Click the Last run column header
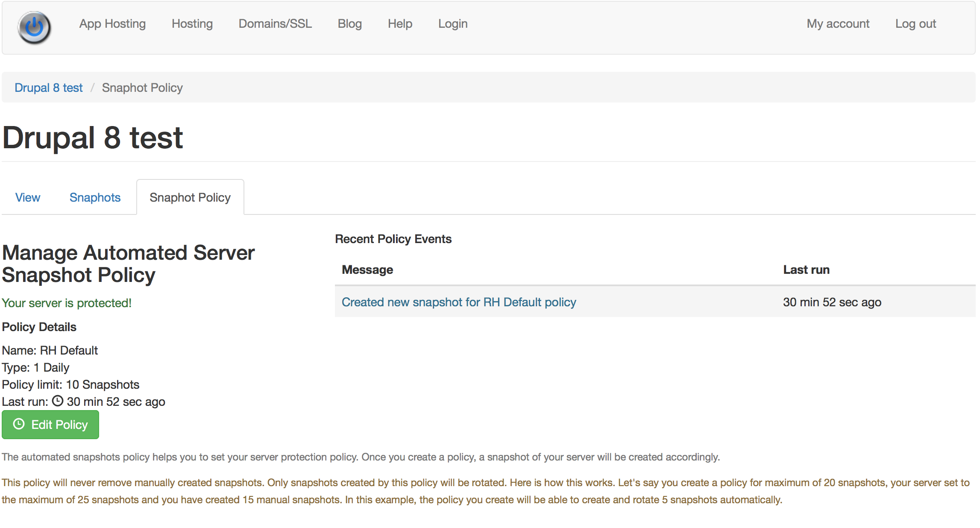Viewport: 980px width, 528px height. click(x=806, y=270)
